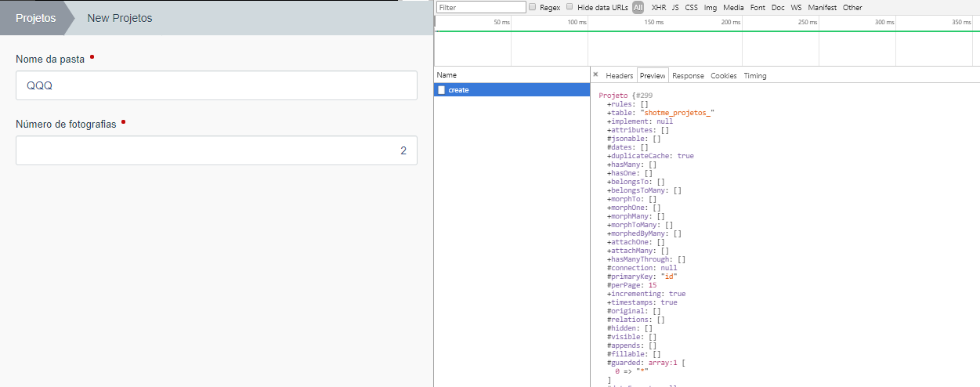
Task: Filter requests by WS
Action: pyautogui.click(x=796, y=8)
